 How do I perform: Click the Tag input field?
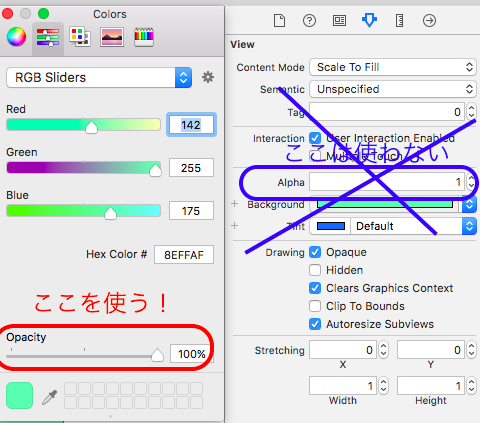(x=387, y=112)
